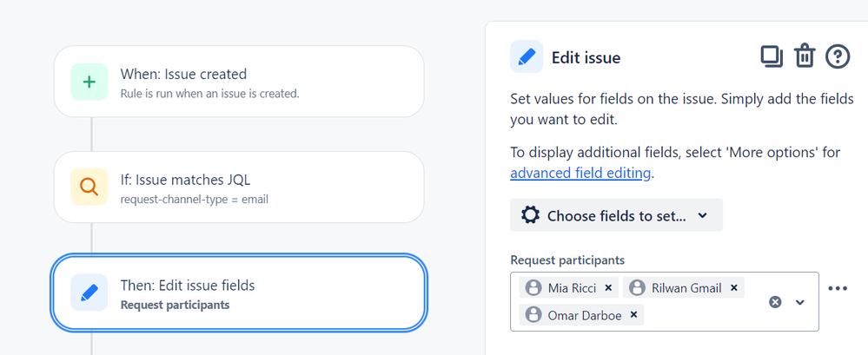
Task: Clear all request participants
Action: click(x=775, y=302)
